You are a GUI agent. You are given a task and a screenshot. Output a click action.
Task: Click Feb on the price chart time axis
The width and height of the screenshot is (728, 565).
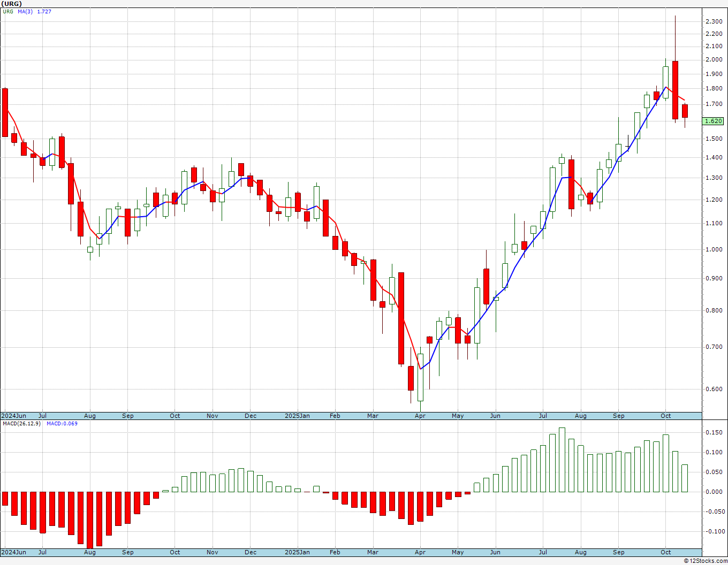(335, 416)
